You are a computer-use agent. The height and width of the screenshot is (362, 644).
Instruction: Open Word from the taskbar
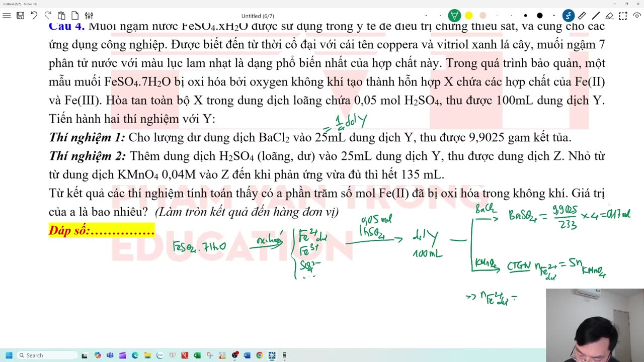point(247,355)
